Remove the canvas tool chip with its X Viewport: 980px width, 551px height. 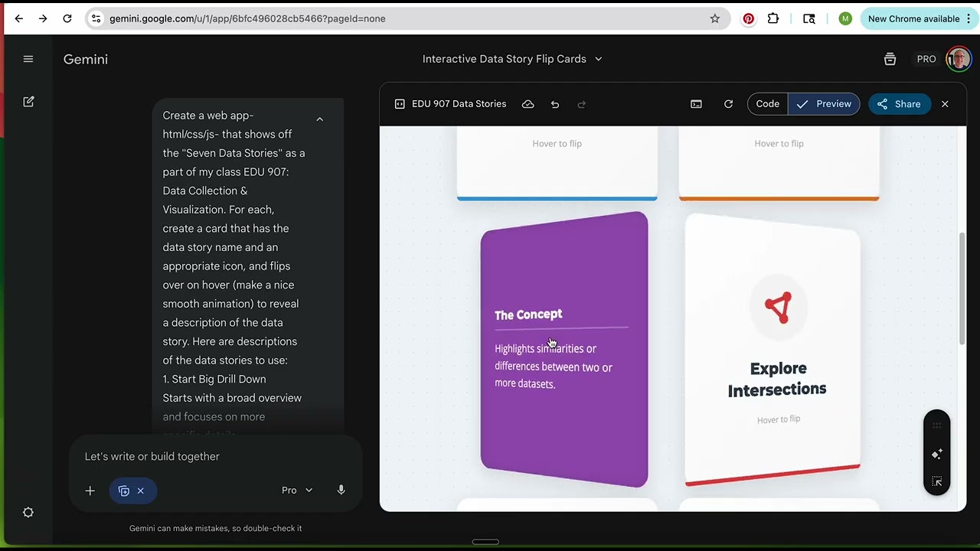[x=140, y=491]
